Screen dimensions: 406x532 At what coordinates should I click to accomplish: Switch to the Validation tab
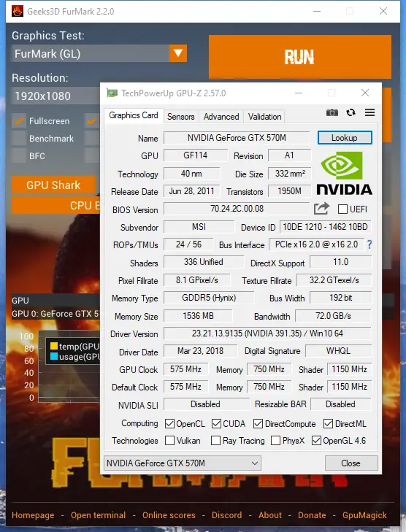tap(264, 117)
